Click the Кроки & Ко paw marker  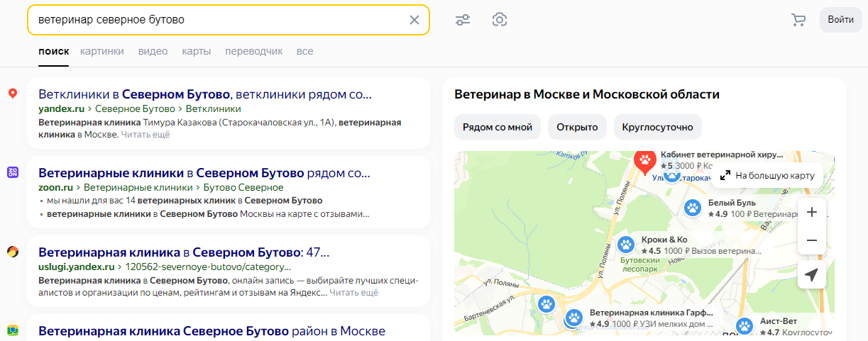(626, 245)
